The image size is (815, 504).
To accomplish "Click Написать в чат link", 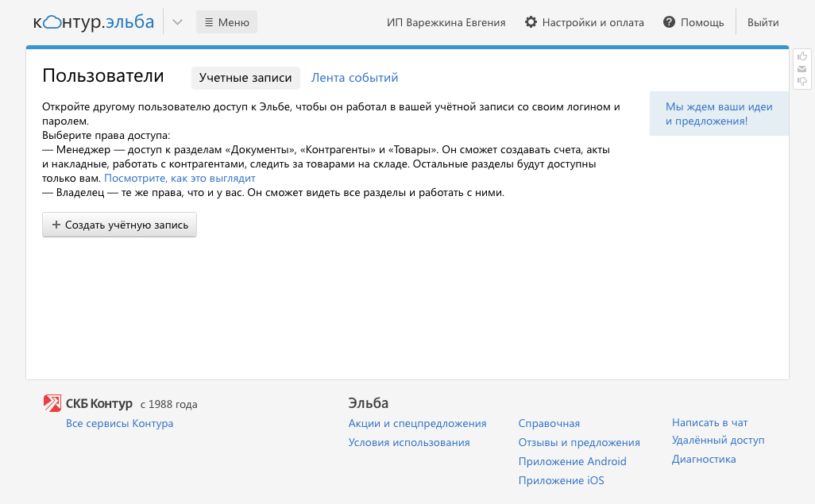I will [709, 422].
